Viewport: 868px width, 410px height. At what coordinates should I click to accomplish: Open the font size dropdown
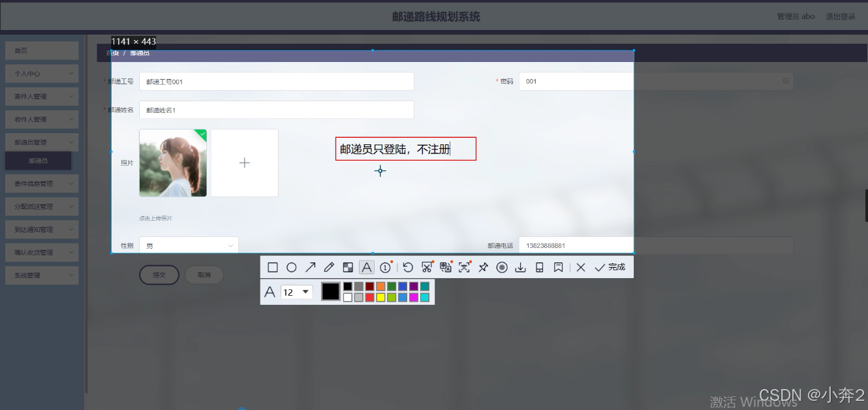tap(297, 291)
